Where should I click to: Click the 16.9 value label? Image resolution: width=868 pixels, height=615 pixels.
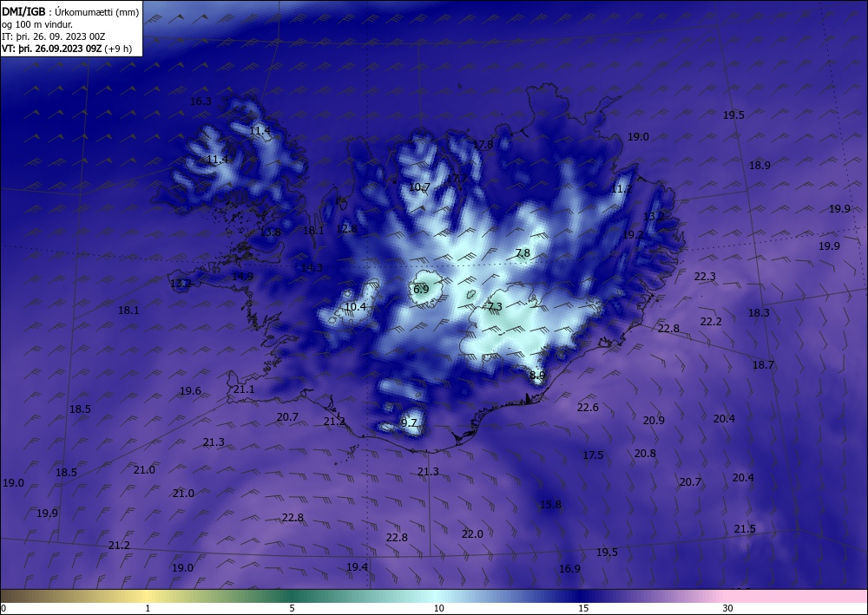[x=569, y=568]
